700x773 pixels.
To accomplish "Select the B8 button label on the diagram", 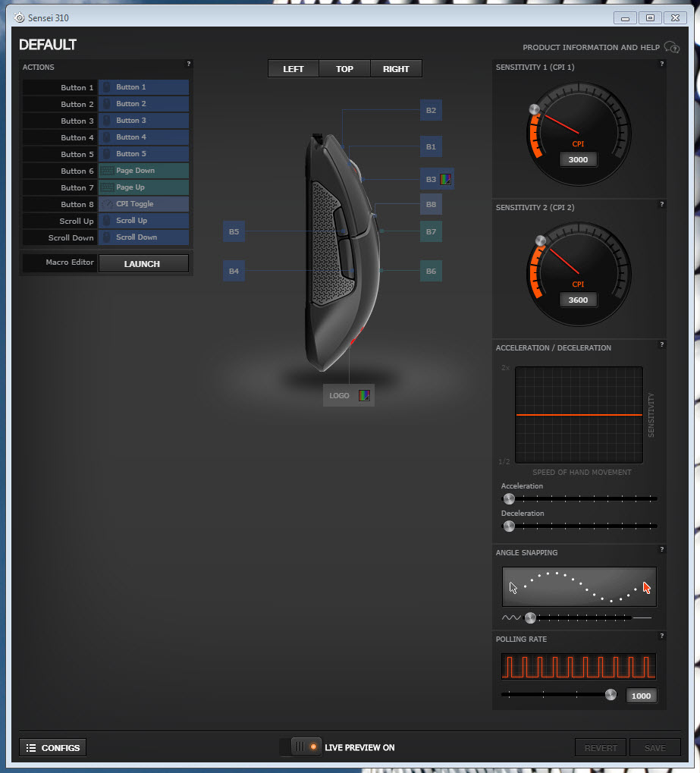I will point(431,204).
